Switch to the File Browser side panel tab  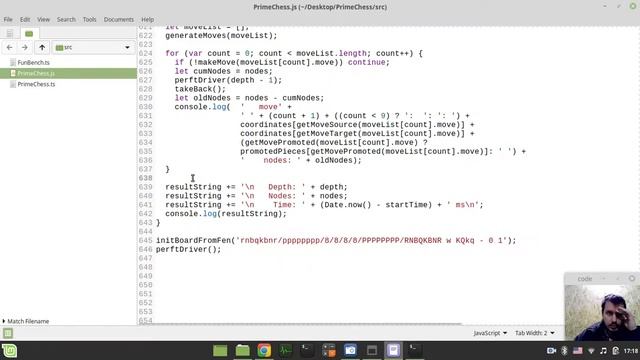pos(29,33)
